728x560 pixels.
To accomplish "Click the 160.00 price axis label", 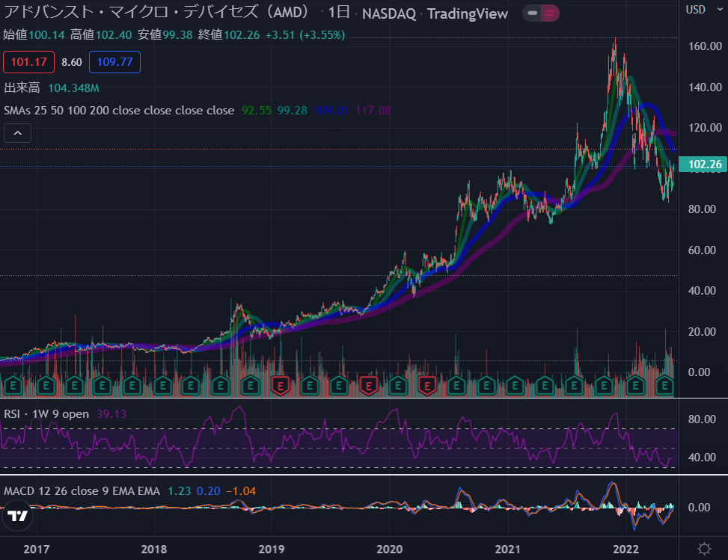I will click(x=705, y=46).
